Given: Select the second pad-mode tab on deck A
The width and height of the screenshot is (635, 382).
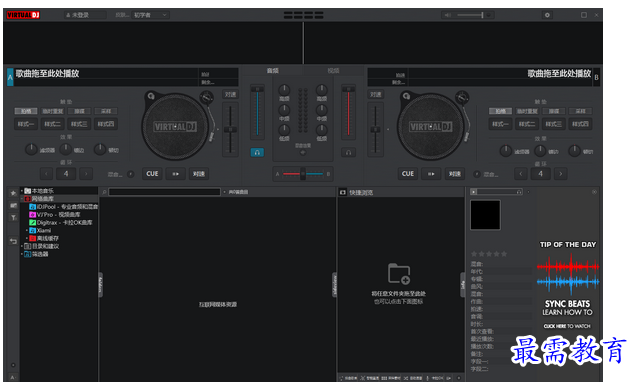Looking at the screenshot, I should pos(53,111).
